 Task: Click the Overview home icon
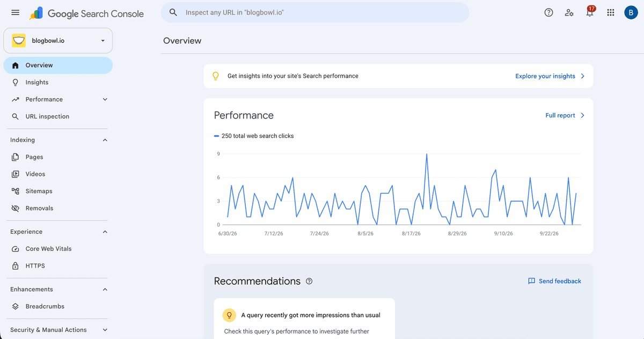[x=16, y=65]
